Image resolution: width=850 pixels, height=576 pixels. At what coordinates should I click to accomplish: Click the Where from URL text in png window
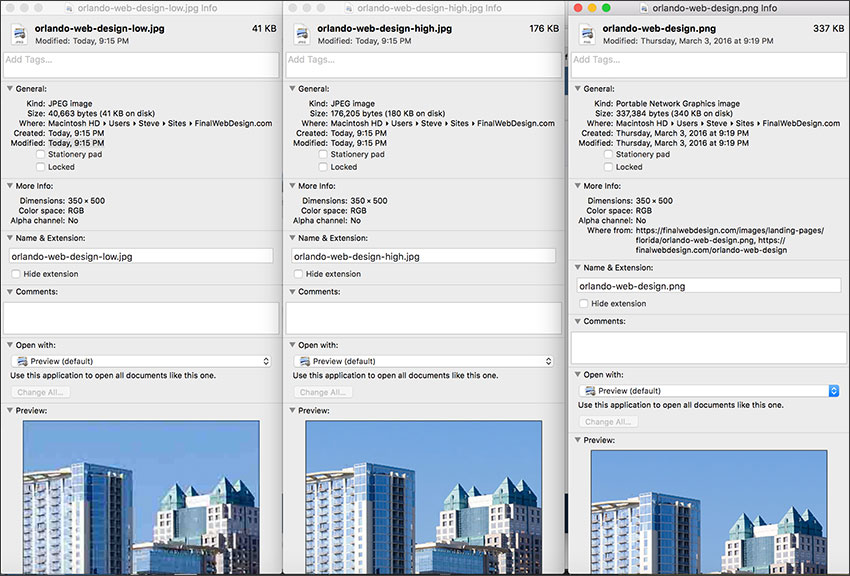coord(730,240)
